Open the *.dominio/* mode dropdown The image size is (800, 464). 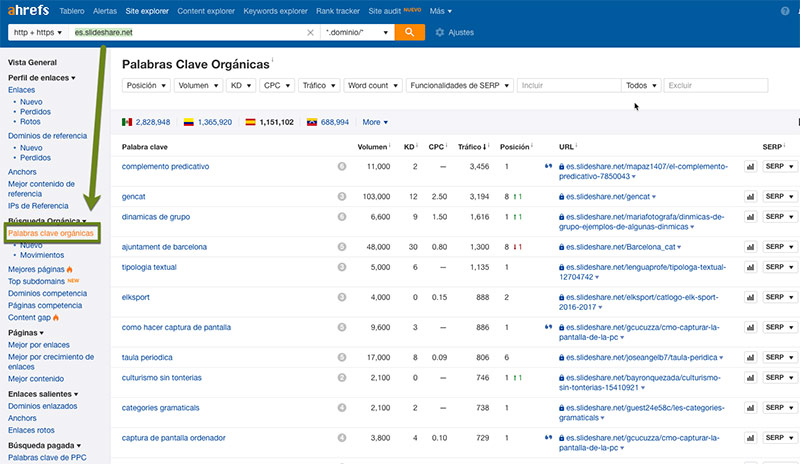pyautogui.click(x=357, y=32)
